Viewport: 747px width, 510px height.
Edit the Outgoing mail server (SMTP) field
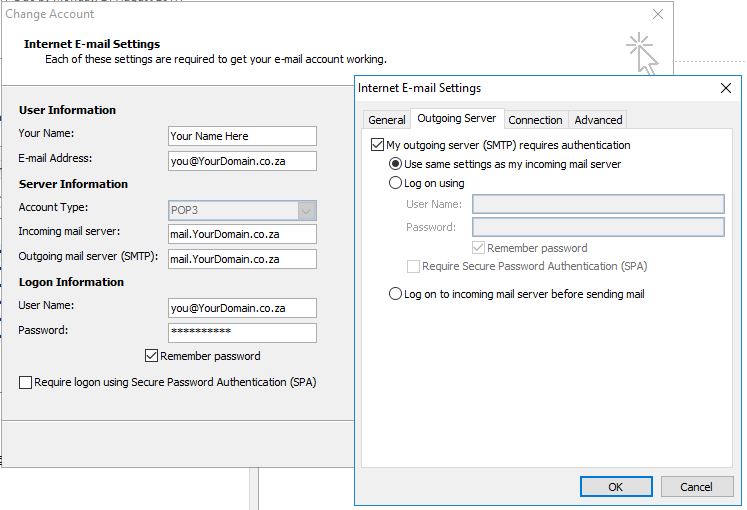(242, 259)
